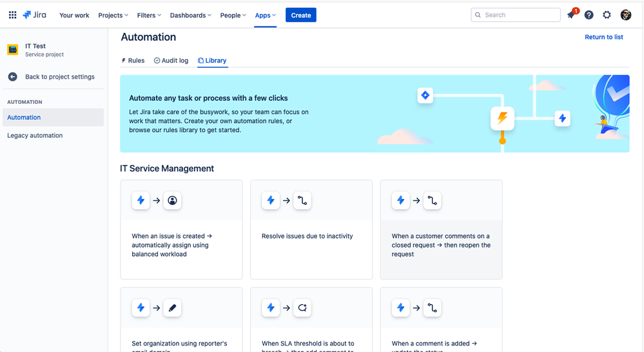Click transition icon on comment added card
Image resolution: width=644 pixels, height=352 pixels.
[433, 308]
